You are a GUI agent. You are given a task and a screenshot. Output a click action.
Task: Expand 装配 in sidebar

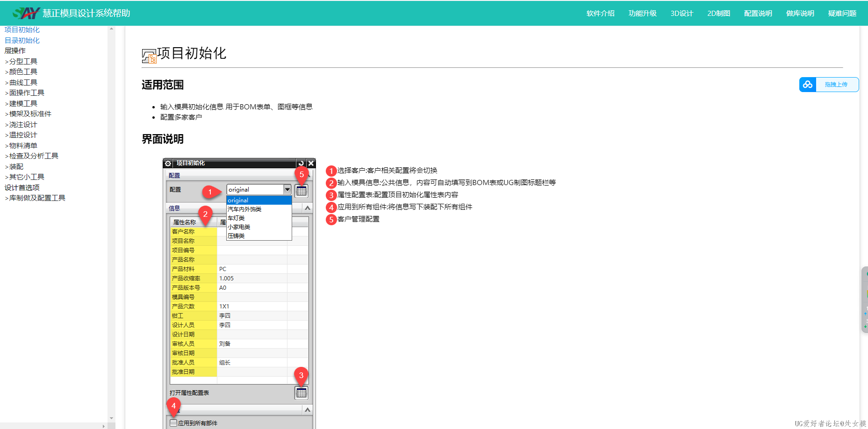(14, 166)
